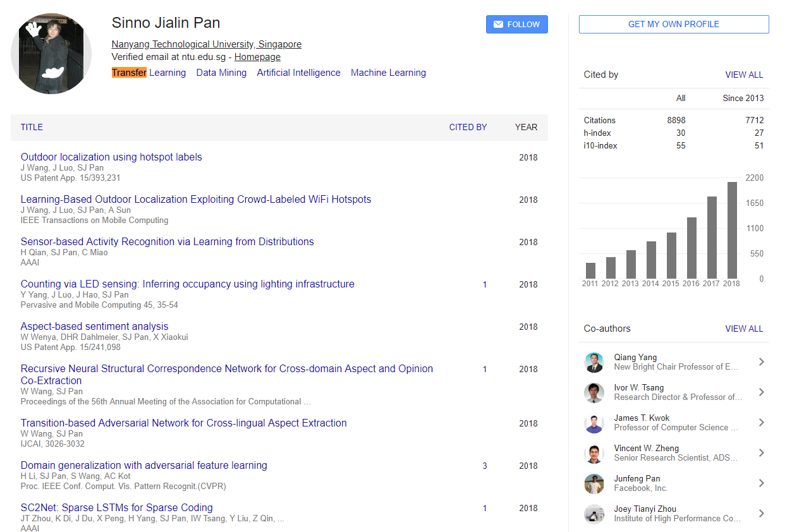The width and height of the screenshot is (792, 532).
Task: Click Qiang Yang's co-author avatar
Action: pos(594,362)
